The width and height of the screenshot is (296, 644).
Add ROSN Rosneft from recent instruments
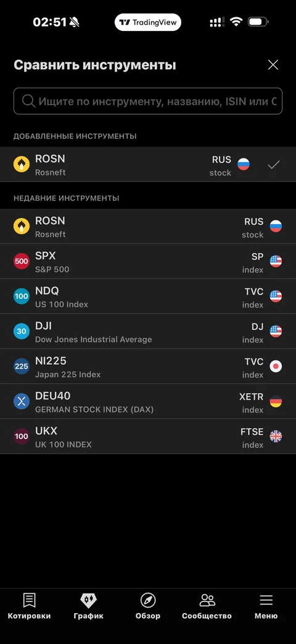[148, 227]
